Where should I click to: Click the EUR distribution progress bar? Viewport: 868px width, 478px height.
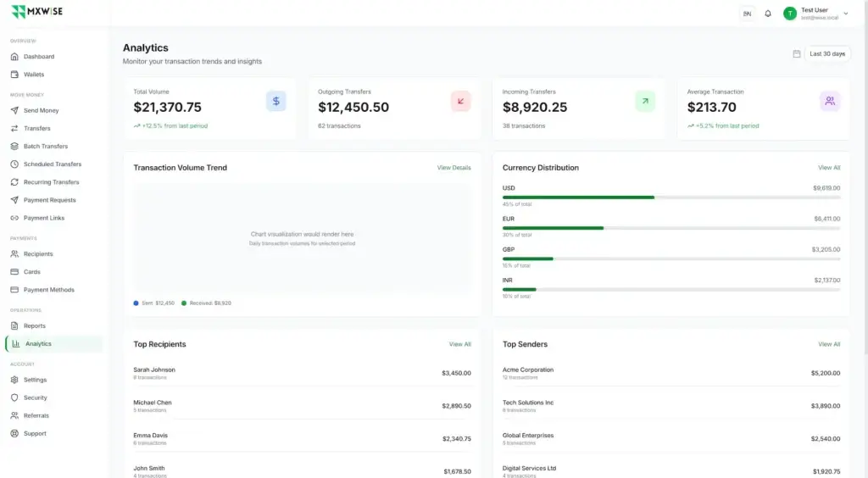[x=671, y=228]
